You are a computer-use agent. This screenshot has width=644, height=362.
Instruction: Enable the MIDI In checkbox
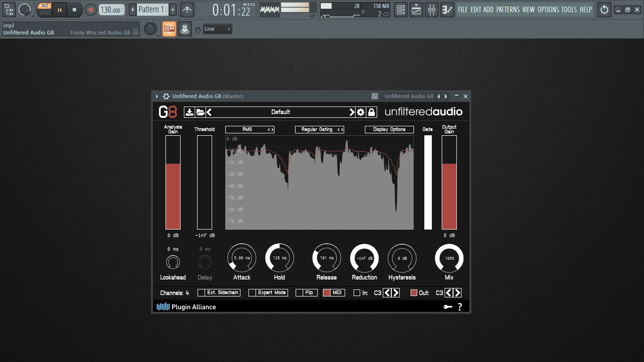(357, 293)
